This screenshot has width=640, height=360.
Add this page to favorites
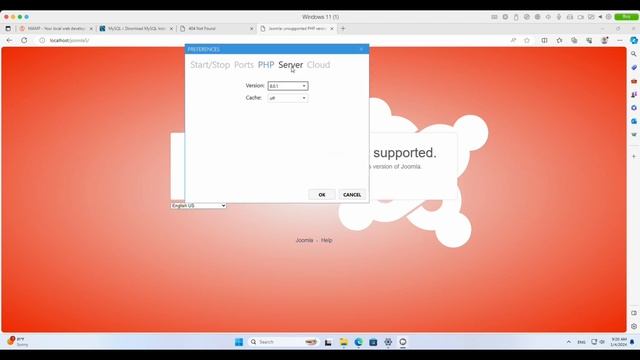point(527,40)
